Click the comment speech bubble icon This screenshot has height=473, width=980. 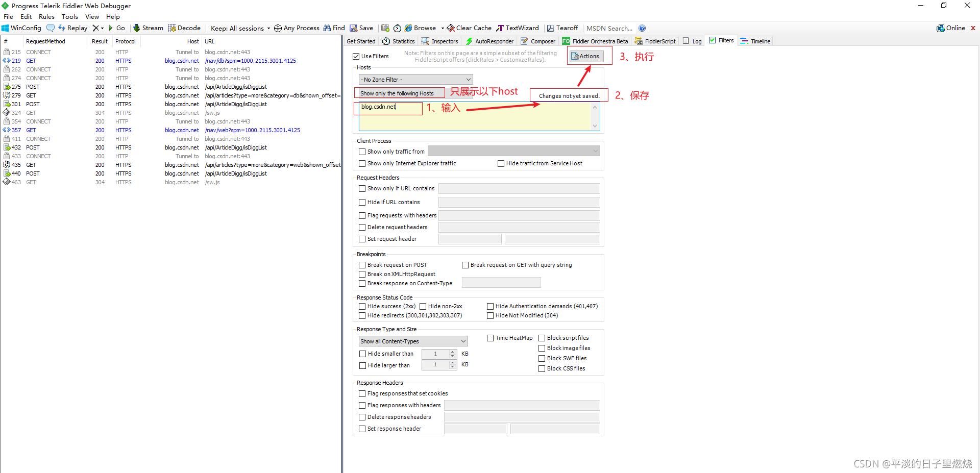(x=51, y=28)
